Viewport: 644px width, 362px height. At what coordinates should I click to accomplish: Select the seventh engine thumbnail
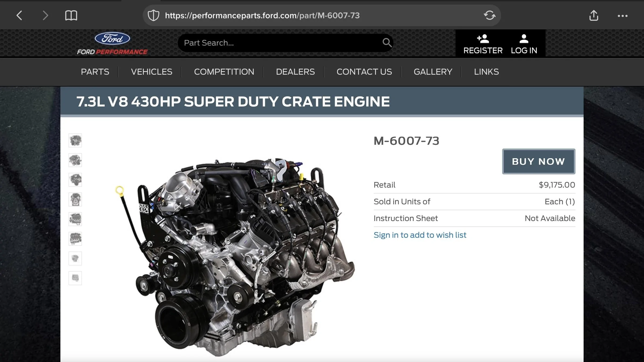coord(75,258)
